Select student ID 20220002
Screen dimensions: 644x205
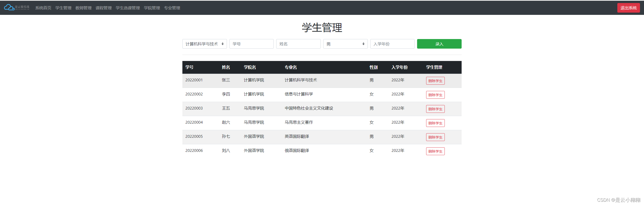[x=194, y=94]
